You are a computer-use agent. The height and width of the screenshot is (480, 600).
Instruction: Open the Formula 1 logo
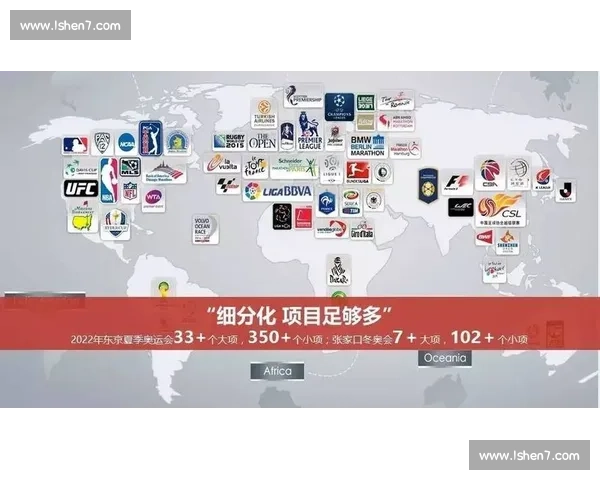point(457,183)
